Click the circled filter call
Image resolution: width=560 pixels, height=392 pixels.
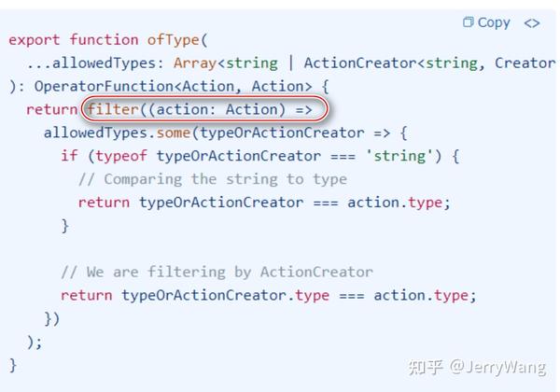[x=204, y=109]
